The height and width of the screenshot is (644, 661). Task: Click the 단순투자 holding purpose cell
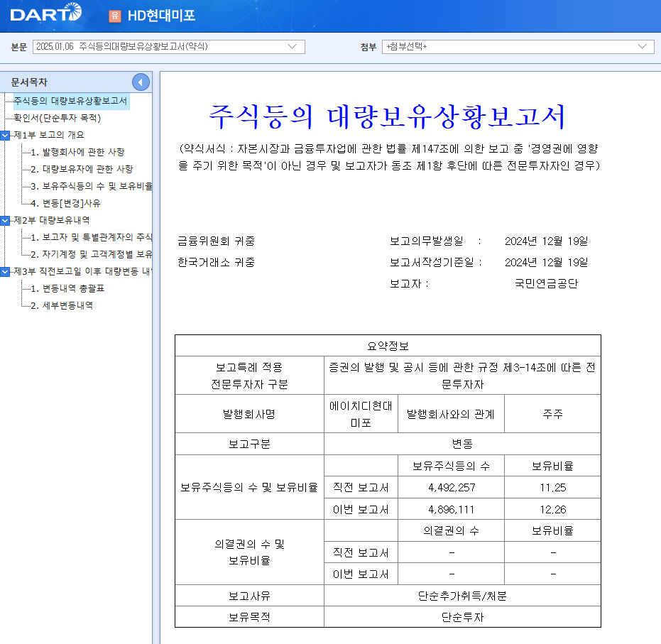(462, 618)
